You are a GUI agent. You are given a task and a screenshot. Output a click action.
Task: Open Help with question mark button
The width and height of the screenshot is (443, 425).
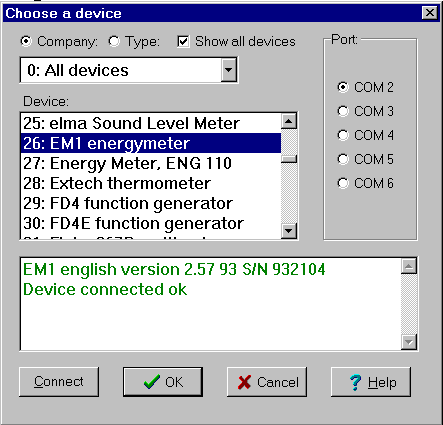[371, 382]
